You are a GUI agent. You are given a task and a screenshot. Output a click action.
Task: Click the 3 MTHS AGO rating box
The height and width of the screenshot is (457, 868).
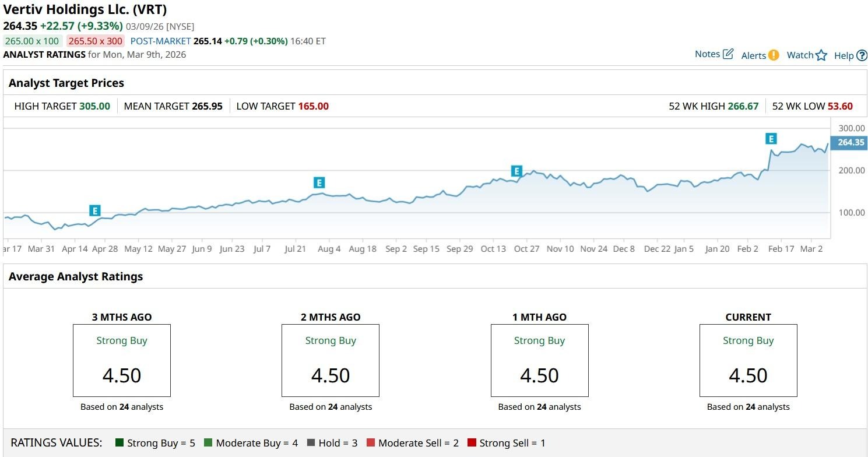122,361
